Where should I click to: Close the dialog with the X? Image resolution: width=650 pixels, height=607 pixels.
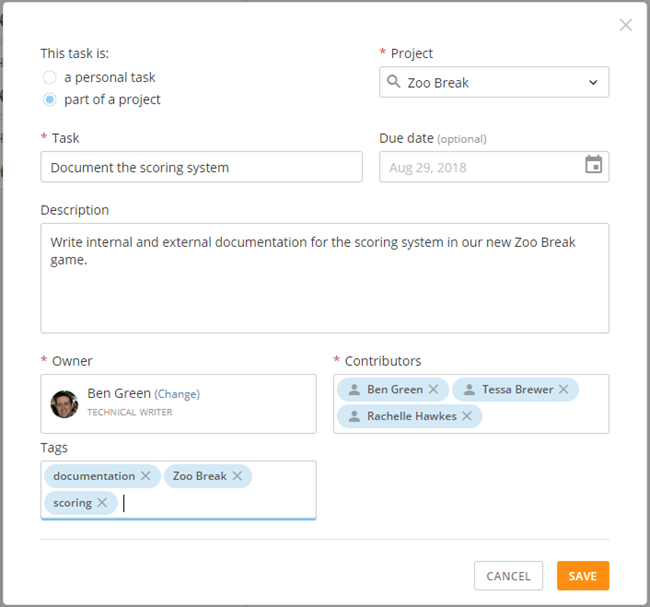click(626, 25)
